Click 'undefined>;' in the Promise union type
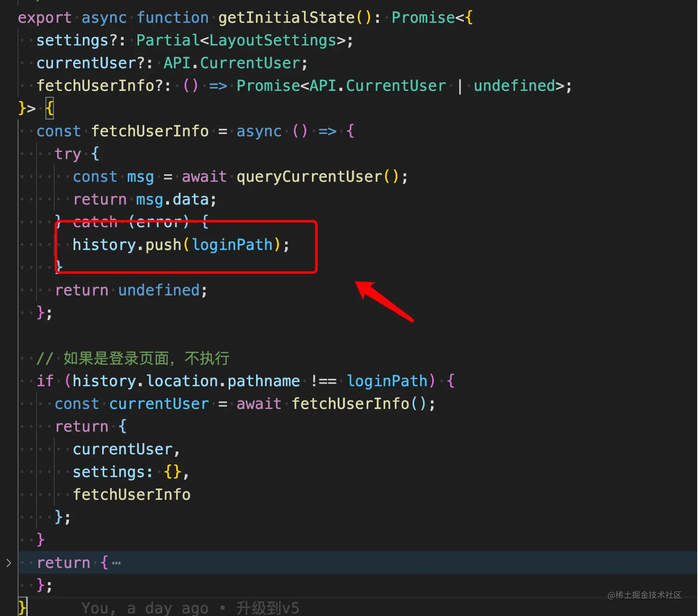 point(523,86)
